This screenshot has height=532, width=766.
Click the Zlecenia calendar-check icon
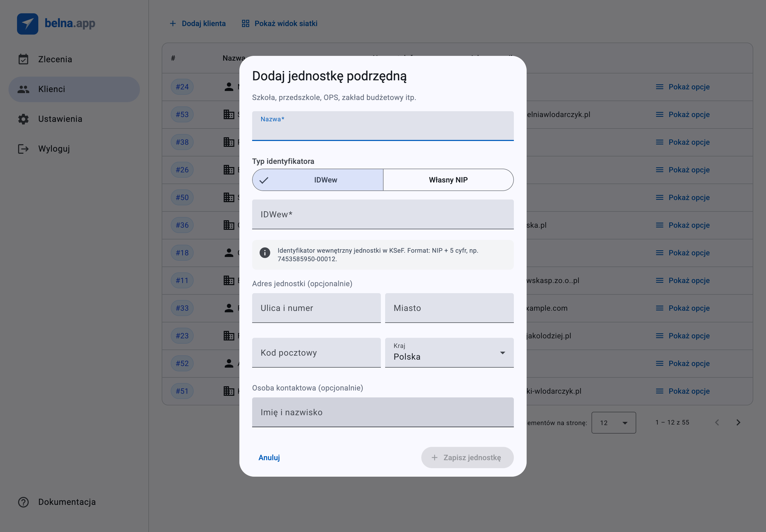coord(23,59)
